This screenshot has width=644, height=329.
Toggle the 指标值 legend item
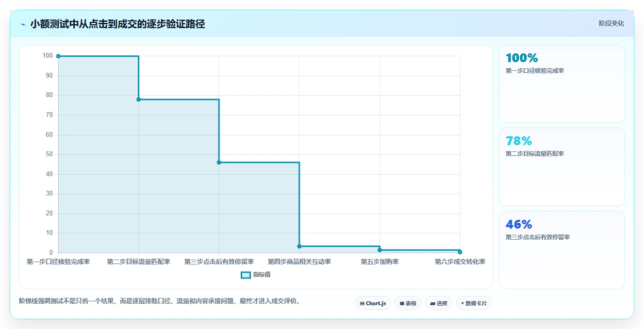pos(256,275)
